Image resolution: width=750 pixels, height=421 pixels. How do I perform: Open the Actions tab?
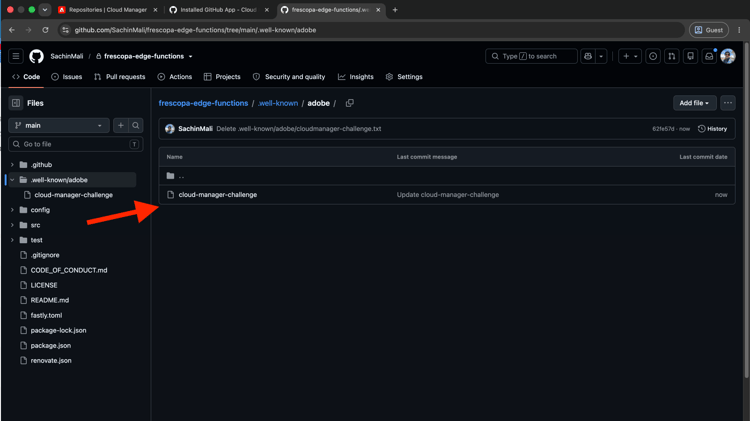[175, 77]
